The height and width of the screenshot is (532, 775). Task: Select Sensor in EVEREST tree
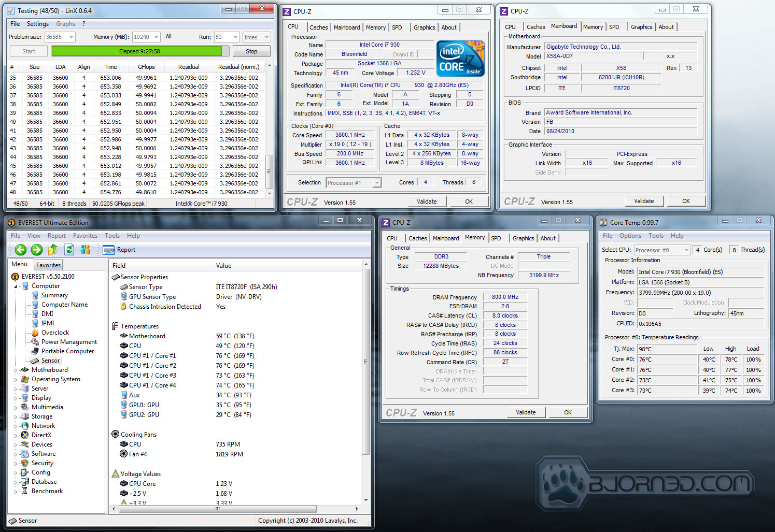pos(50,361)
